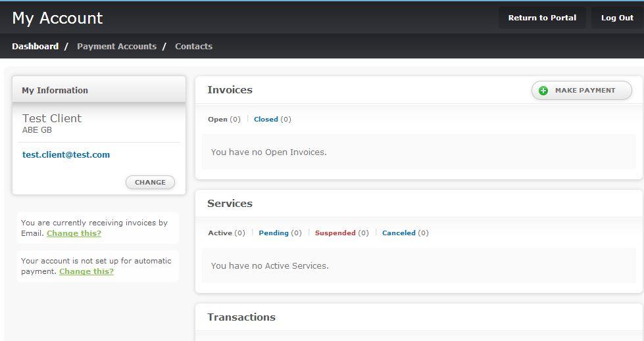The width and height of the screenshot is (644, 341).
Task: Click the test.client@test.com email link
Action: 66,154
